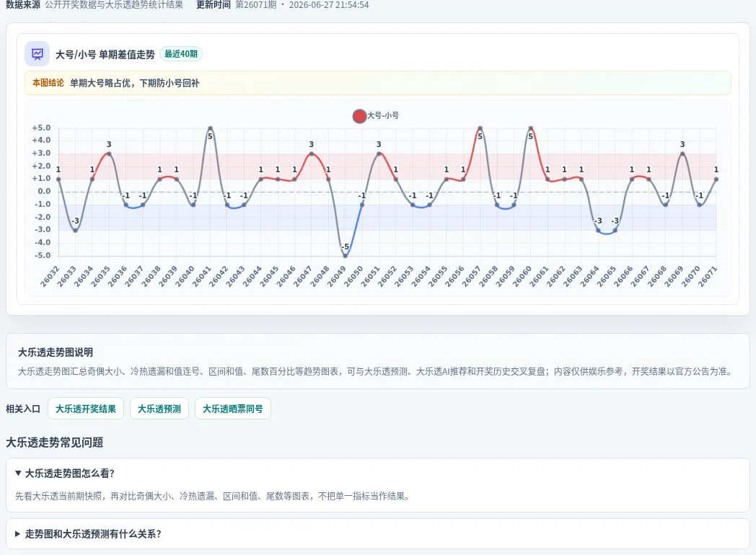Image resolution: width=756 pixels, height=555 pixels.
Task: Click the y-axis label 0.0
Action: coord(44,191)
